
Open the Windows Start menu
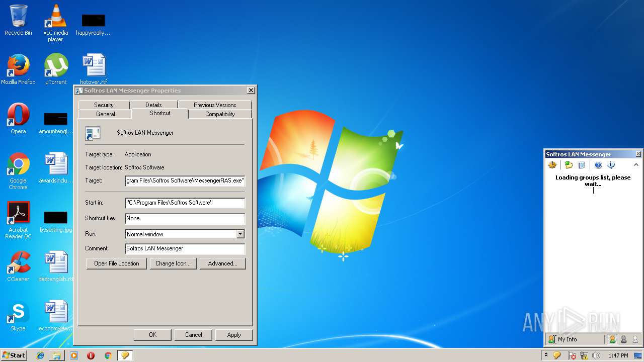tap(14, 355)
